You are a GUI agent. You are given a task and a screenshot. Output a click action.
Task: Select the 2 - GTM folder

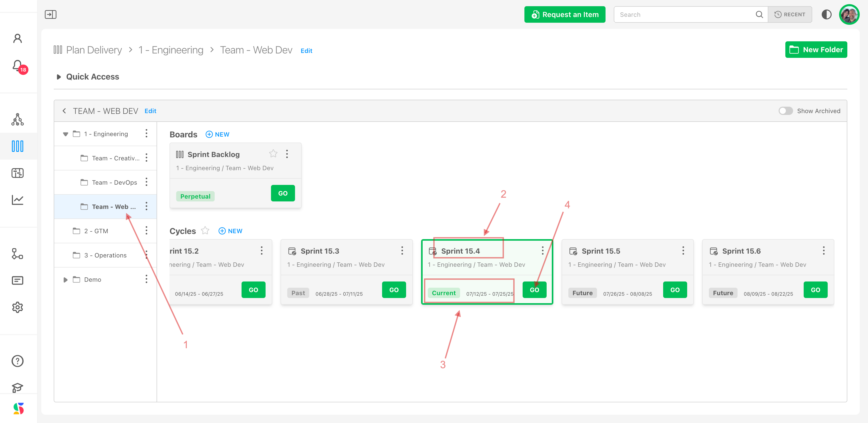(x=96, y=231)
